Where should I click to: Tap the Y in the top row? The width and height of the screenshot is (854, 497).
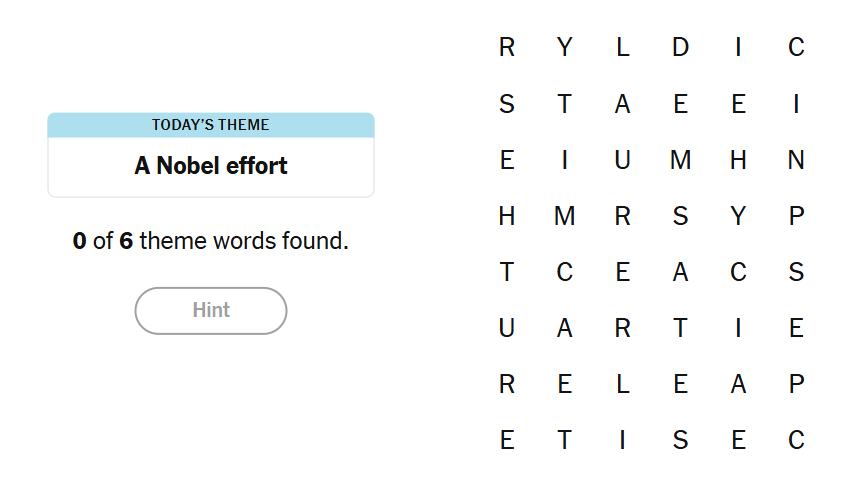565,47
